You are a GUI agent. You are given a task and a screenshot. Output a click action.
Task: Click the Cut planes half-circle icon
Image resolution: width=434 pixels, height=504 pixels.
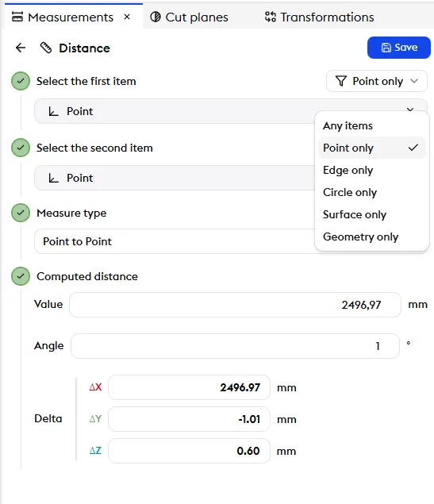(x=156, y=17)
